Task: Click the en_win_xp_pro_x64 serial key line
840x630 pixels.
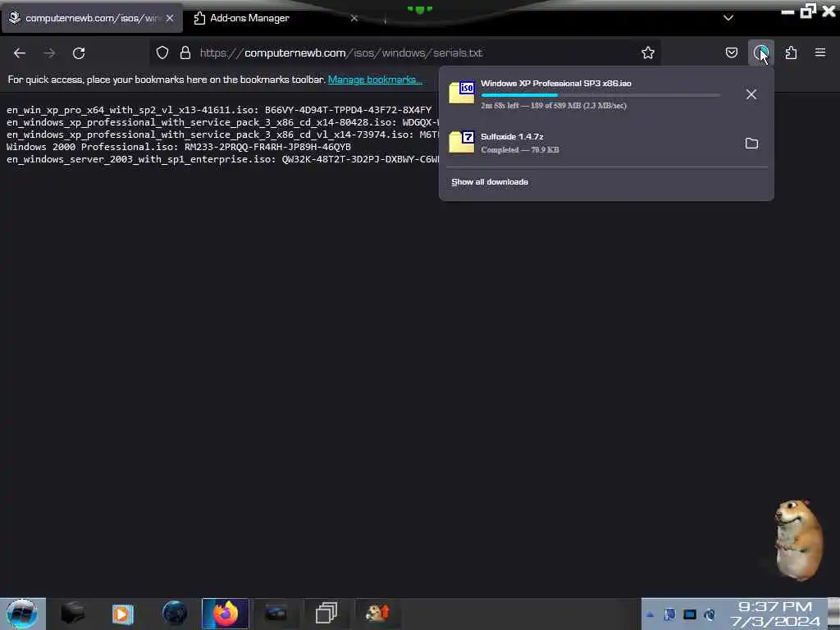Action: (x=218, y=110)
